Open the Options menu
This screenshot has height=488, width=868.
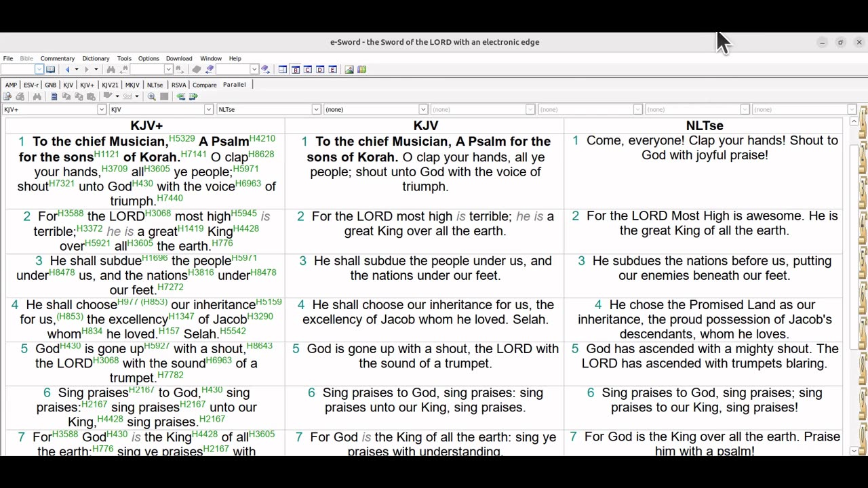[x=149, y=58]
